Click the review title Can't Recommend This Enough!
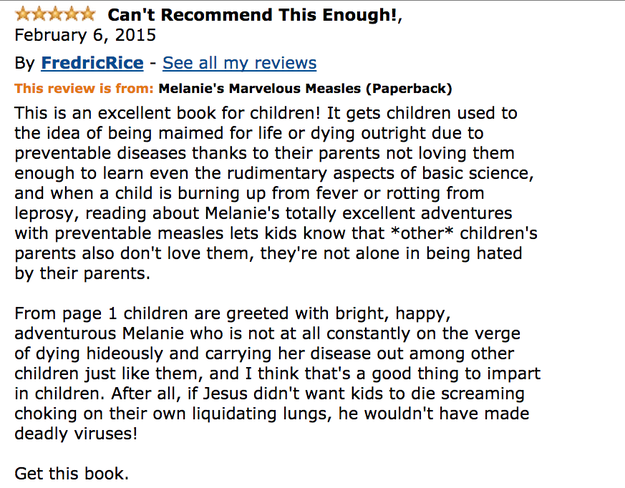 [x=253, y=15]
